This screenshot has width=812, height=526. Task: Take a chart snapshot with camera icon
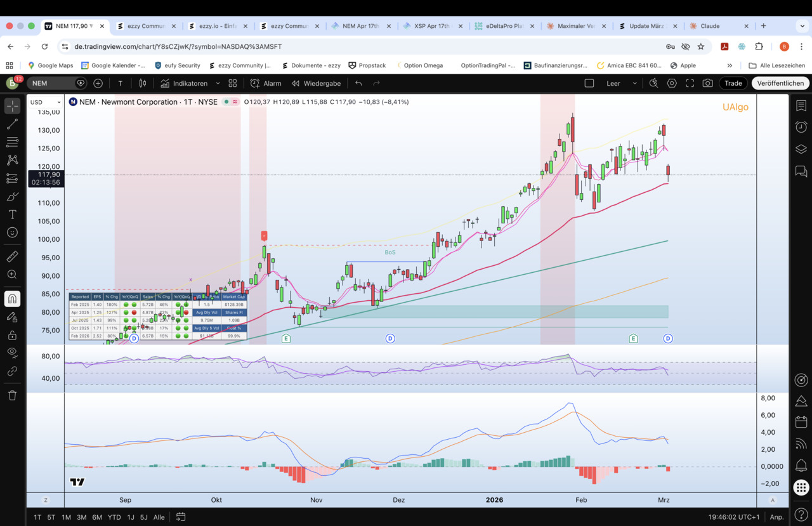707,83
